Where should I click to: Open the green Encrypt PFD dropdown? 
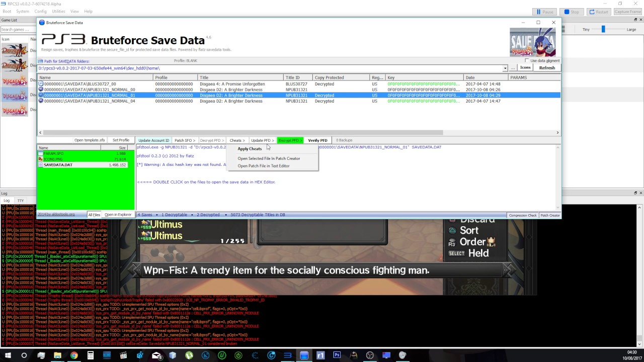coord(290,140)
